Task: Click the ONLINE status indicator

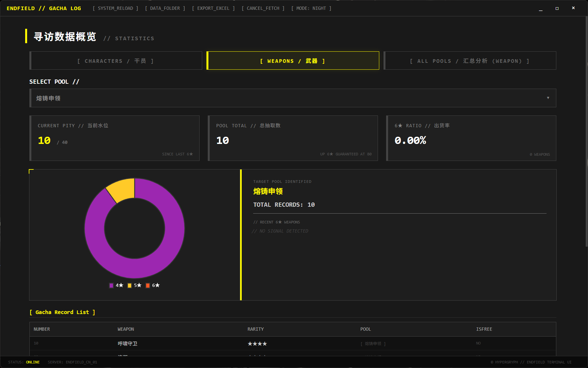Action: [33, 362]
